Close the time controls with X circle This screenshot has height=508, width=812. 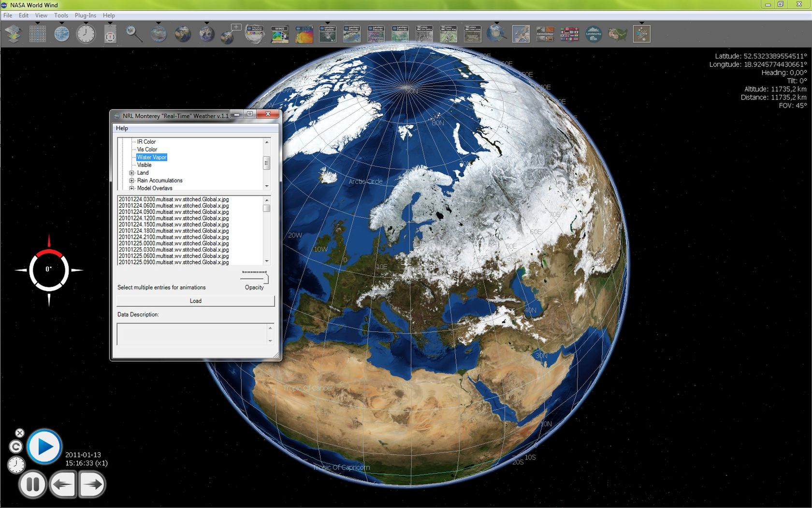pos(19,433)
